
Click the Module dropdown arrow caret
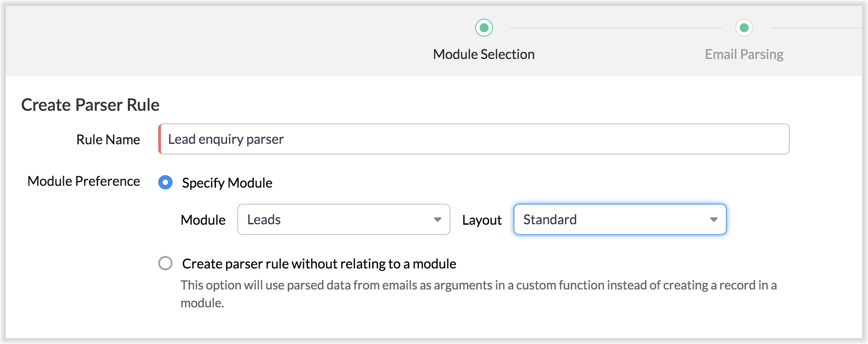click(438, 219)
